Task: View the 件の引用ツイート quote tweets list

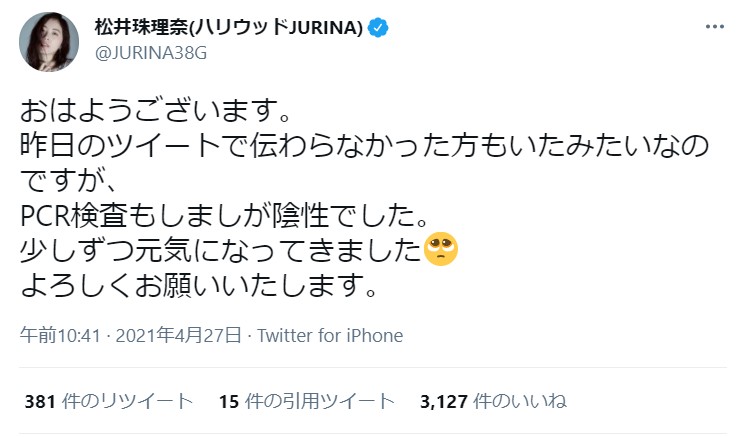Action: pos(320,402)
